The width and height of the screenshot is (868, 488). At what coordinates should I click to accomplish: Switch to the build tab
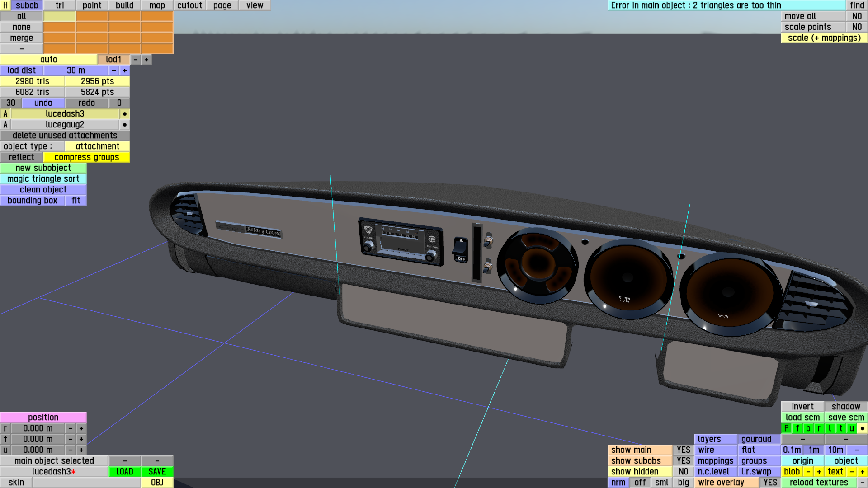[124, 5]
